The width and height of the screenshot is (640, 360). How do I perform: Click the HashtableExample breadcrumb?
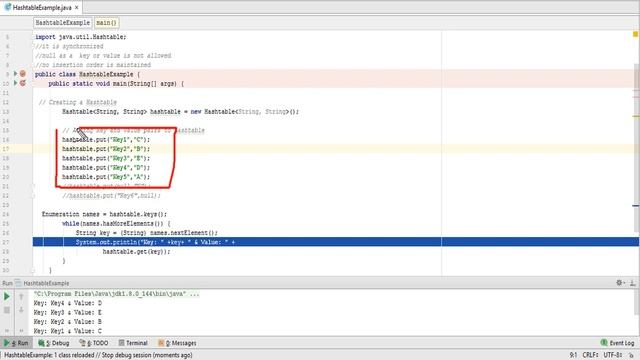click(62, 23)
